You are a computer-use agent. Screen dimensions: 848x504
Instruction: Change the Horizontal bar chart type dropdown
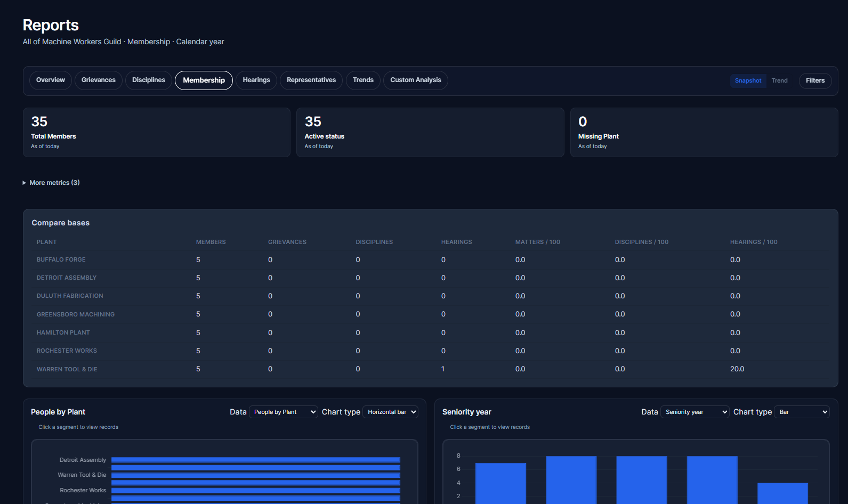390,412
